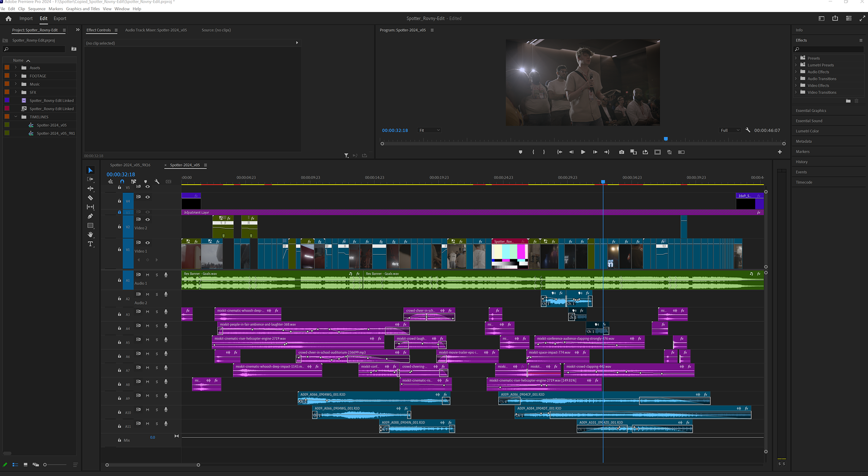Collapse the TIMELINES bin
Screen dimensions: 868x476
tap(16, 117)
